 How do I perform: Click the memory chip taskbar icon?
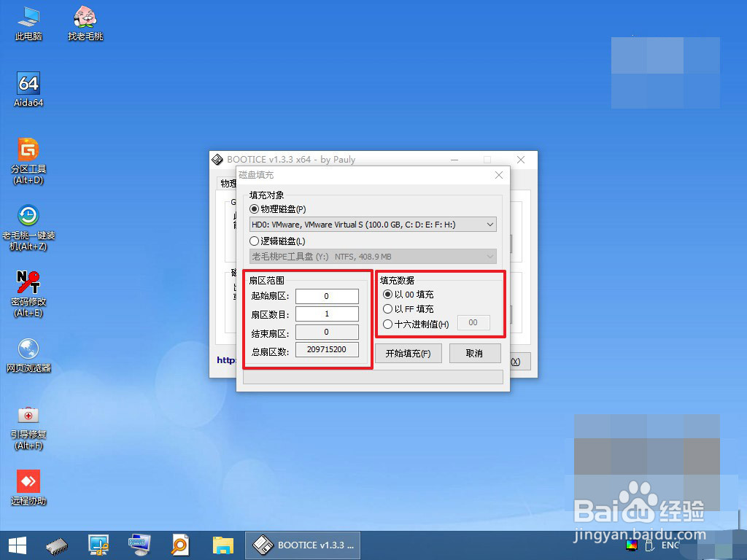click(x=57, y=545)
